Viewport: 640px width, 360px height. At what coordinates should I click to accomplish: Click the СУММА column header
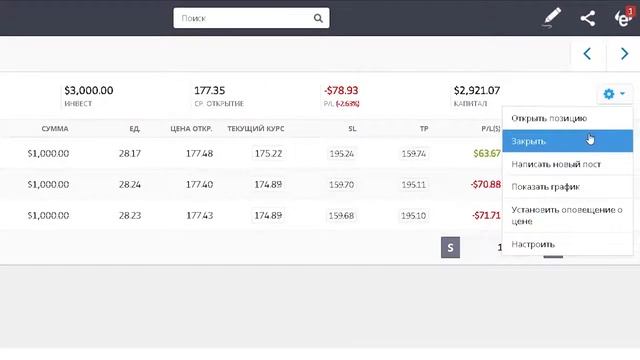[x=55, y=129]
